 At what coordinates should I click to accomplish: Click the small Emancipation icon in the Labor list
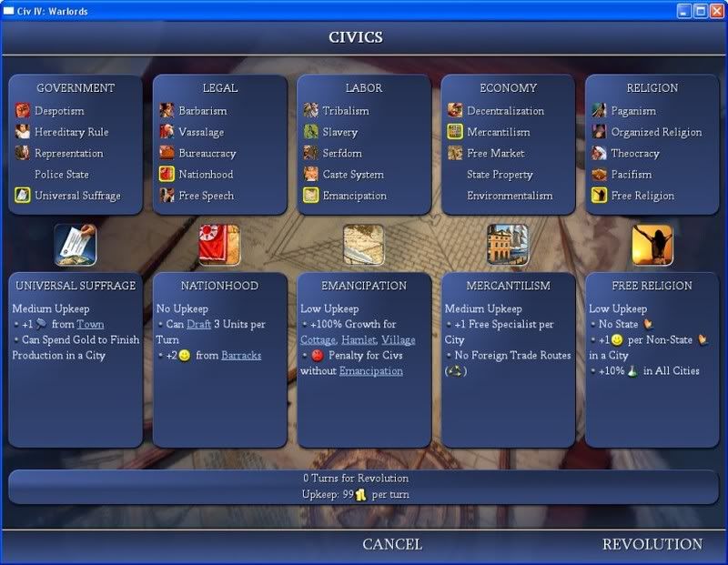310,195
